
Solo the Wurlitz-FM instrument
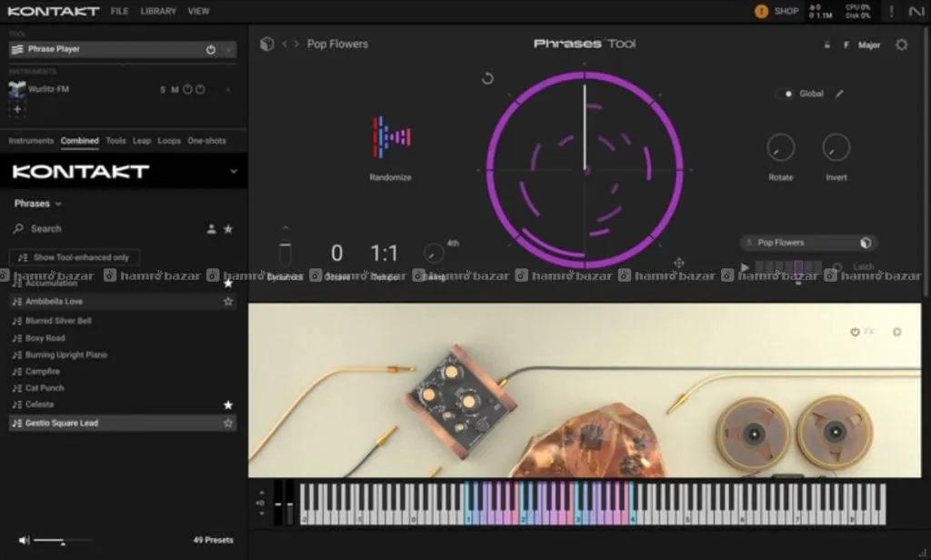click(x=163, y=90)
